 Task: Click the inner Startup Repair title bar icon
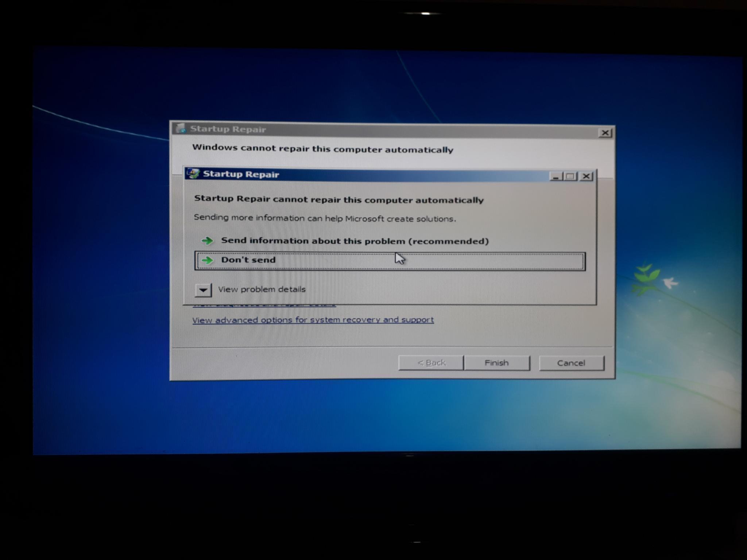tap(193, 174)
